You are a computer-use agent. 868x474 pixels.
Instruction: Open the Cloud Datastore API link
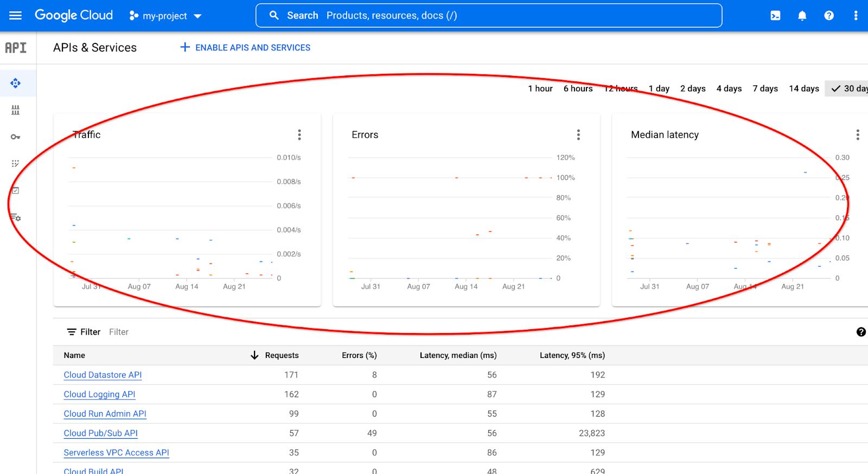pyautogui.click(x=103, y=375)
